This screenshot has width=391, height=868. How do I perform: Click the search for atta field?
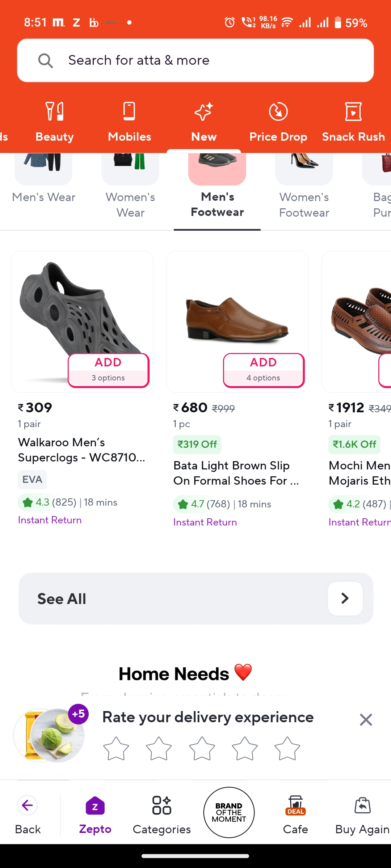pos(195,60)
